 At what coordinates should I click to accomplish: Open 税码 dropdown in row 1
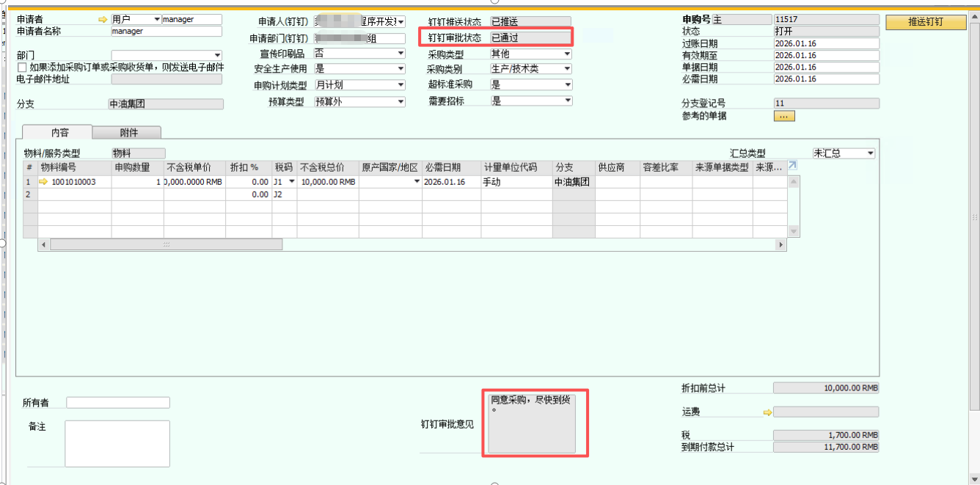[291, 182]
